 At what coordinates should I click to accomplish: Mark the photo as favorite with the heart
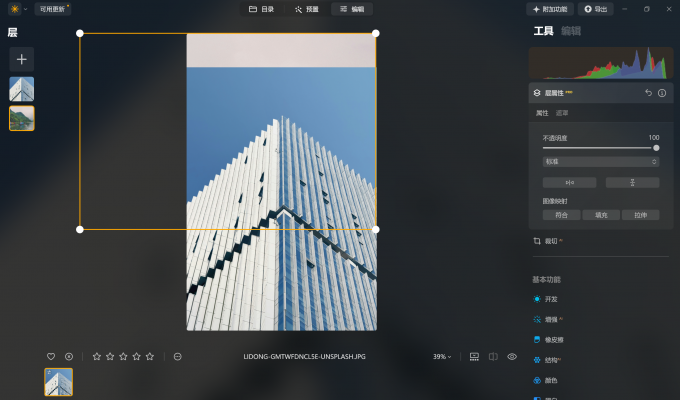point(51,356)
